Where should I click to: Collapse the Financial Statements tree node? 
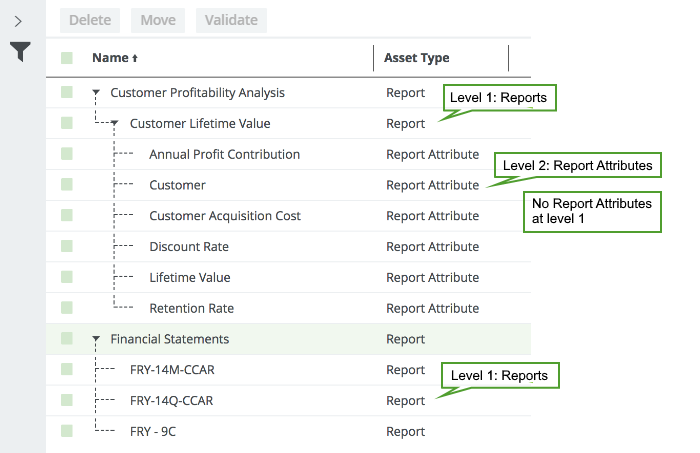click(96, 340)
